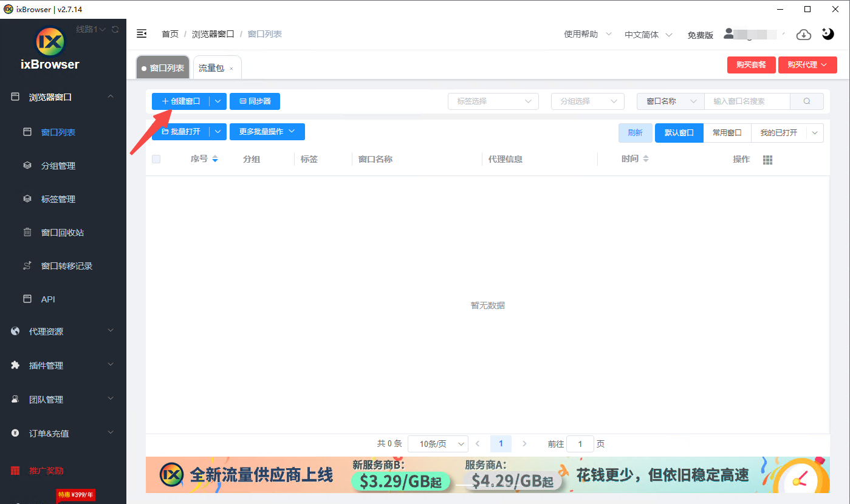Open 分组管理 in sidebar
The width and height of the screenshot is (850, 504).
[x=58, y=166]
